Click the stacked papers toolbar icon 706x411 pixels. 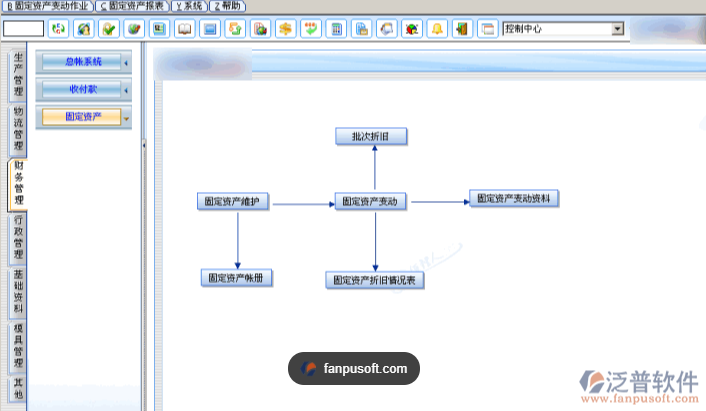[387, 29]
